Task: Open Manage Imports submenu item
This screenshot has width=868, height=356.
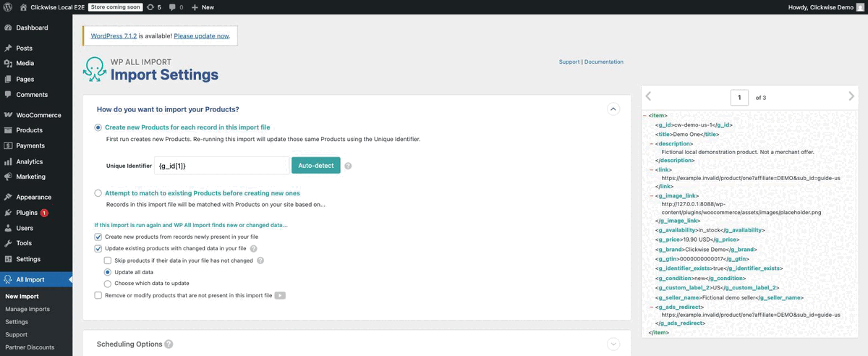Action: tap(27, 309)
